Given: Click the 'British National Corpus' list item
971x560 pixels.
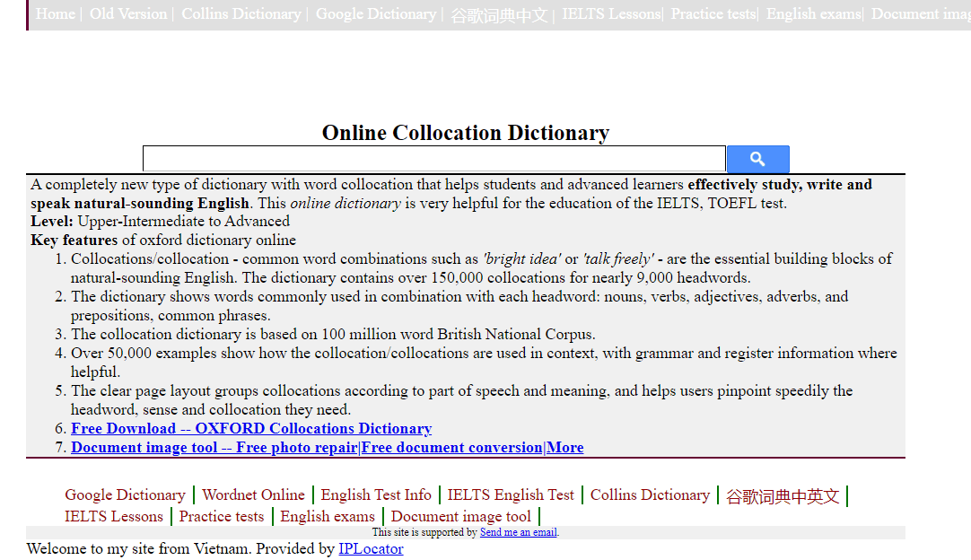Looking at the screenshot, I should 333,335.
